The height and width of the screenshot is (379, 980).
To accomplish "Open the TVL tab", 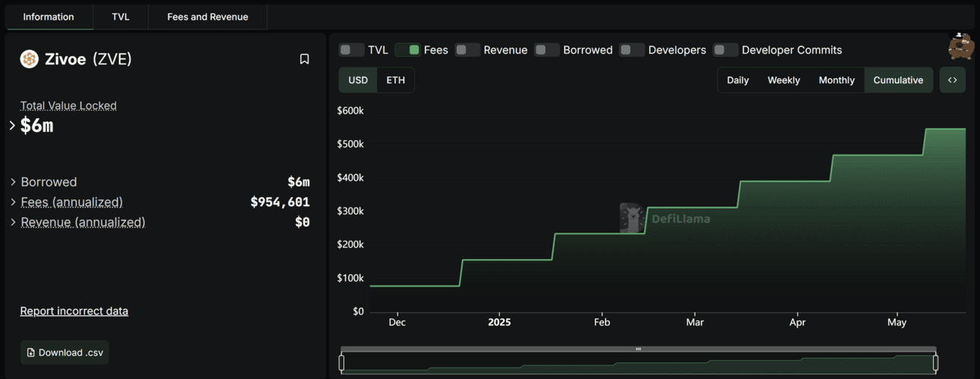I will tap(121, 17).
